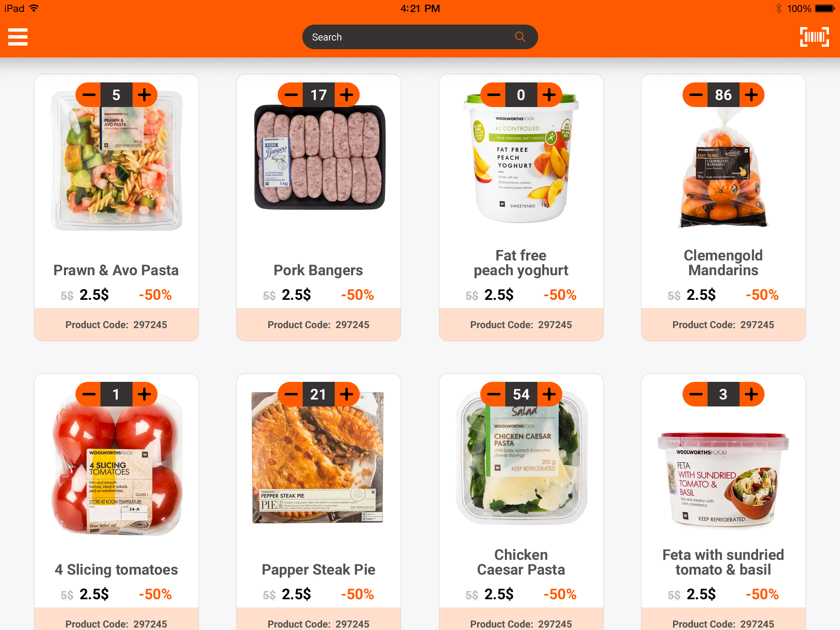Viewport: 840px width, 630px height.
Task: Reduce Clemengold Mandarins quantity by one
Action: click(696, 95)
